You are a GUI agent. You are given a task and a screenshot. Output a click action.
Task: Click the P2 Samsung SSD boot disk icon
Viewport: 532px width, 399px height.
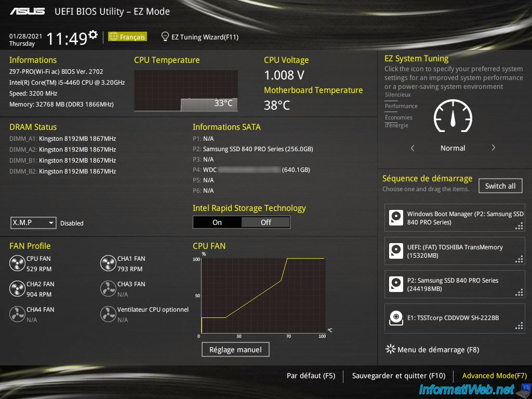396,284
